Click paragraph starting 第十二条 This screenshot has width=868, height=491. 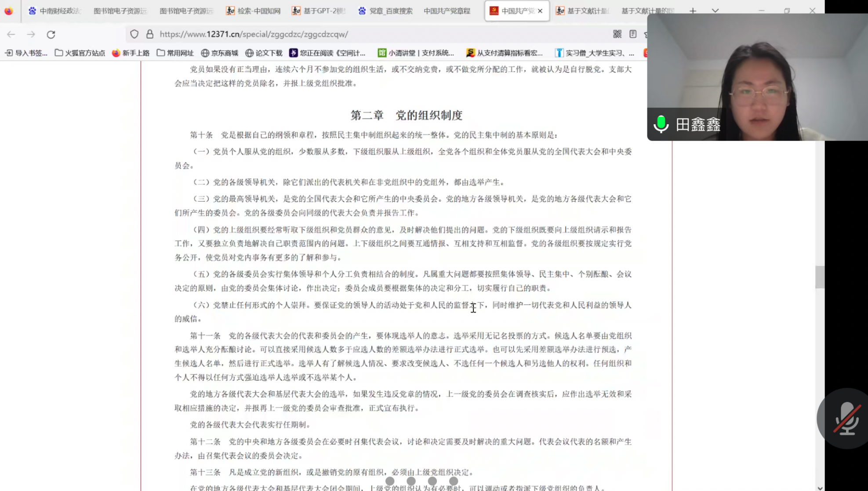403,448
